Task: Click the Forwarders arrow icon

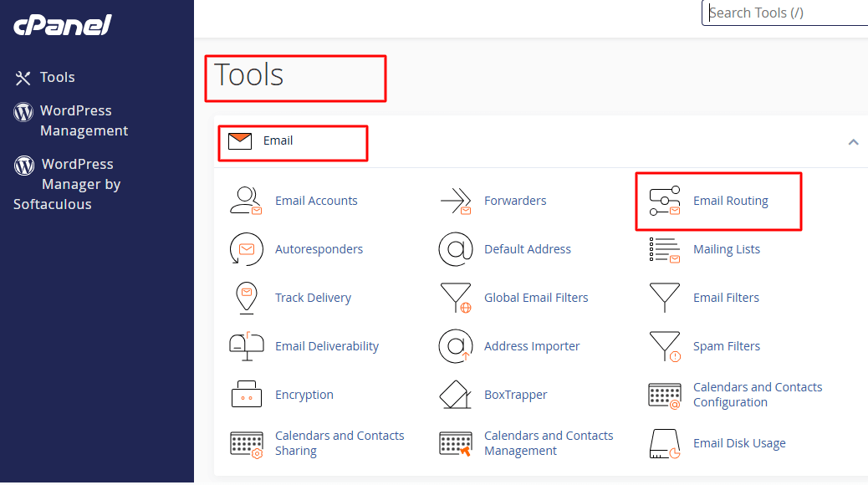Action: click(x=456, y=201)
